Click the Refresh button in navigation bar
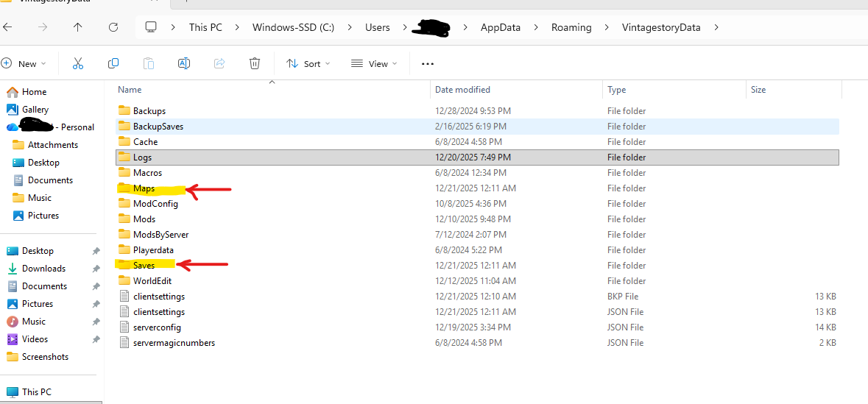The height and width of the screenshot is (404, 868). (x=113, y=27)
